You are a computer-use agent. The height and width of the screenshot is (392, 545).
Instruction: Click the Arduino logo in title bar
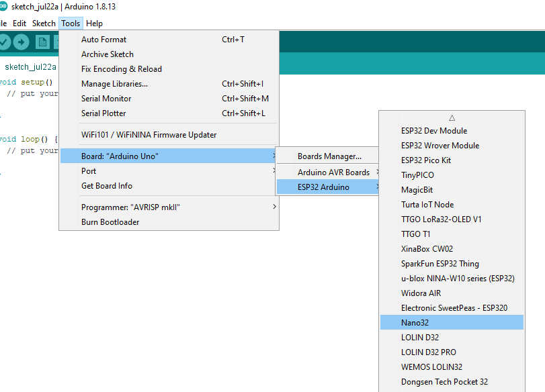(4, 7)
